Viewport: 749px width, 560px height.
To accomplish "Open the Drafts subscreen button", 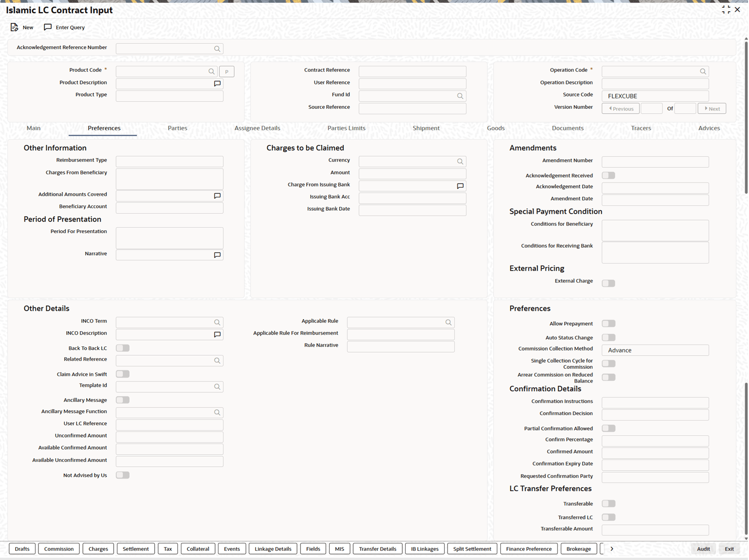I will pyautogui.click(x=22, y=549).
